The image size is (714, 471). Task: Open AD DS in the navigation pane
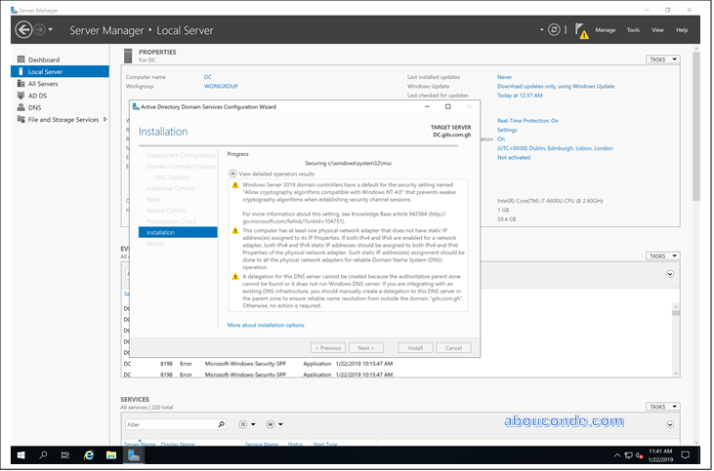coord(37,96)
